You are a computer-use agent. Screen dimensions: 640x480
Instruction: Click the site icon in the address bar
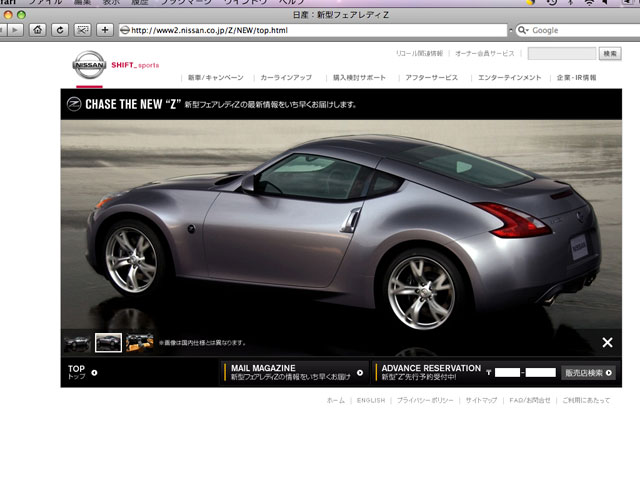point(125,30)
